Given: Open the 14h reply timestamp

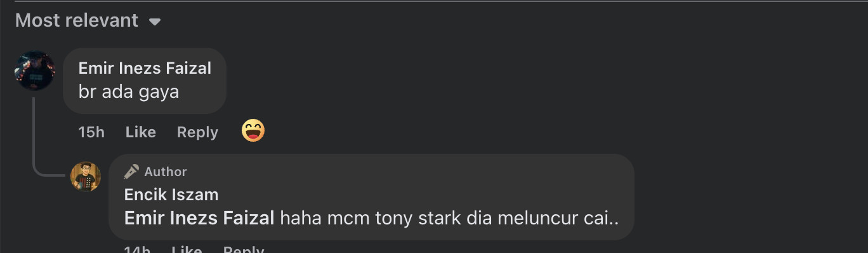Looking at the screenshot, I should pos(137,249).
